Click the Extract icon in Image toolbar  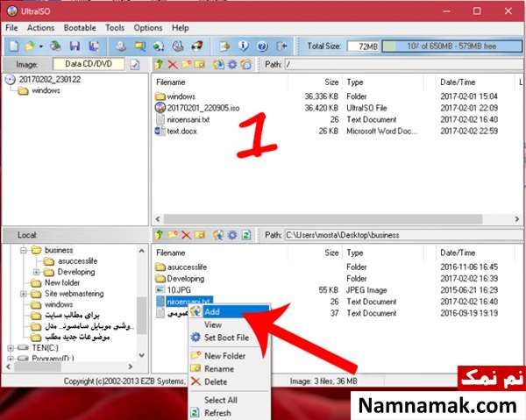218,64
